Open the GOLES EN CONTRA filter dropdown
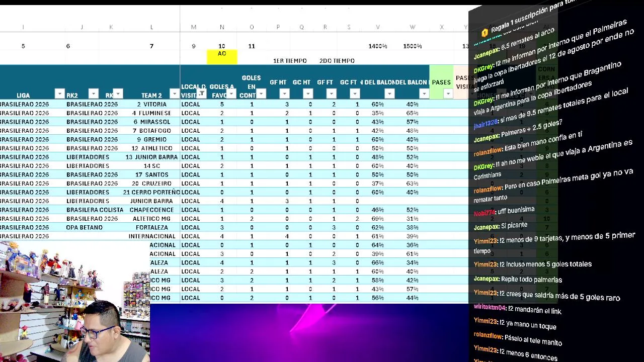This screenshot has width=644, height=362. click(x=261, y=94)
